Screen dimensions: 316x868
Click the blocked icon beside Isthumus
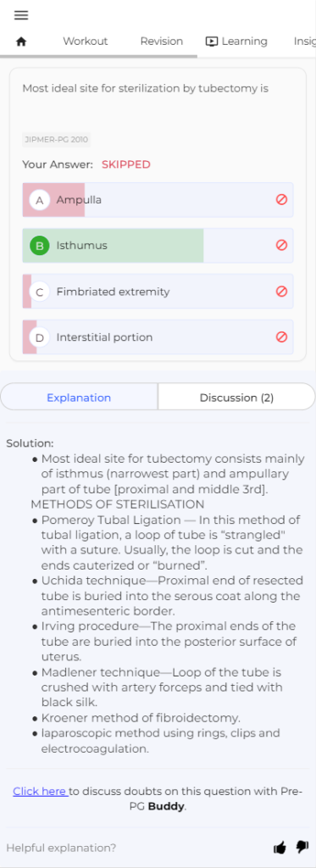pyautogui.click(x=281, y=245)
